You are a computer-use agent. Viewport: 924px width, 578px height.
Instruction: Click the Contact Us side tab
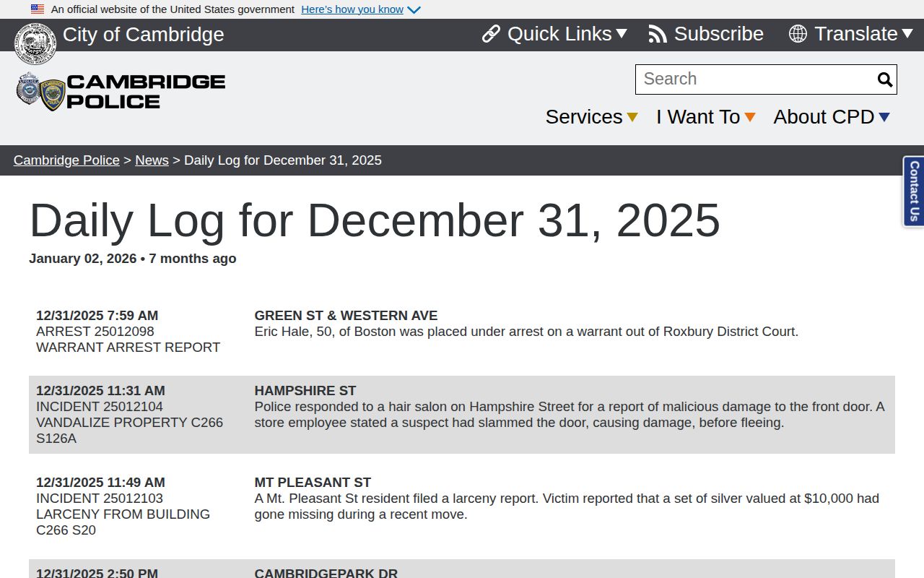pyautogui.click(x=914, y=191)
